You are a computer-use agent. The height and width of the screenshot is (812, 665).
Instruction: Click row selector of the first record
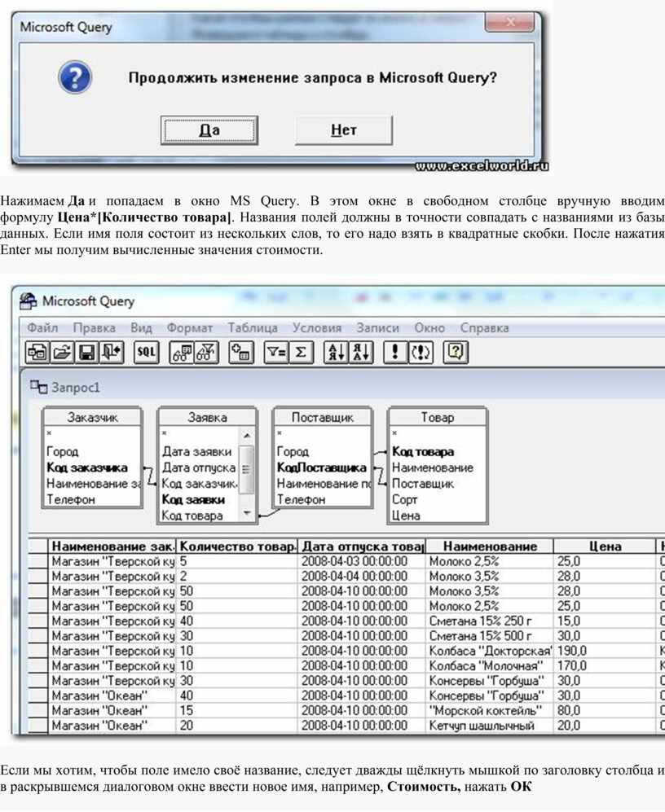(37, 561)
